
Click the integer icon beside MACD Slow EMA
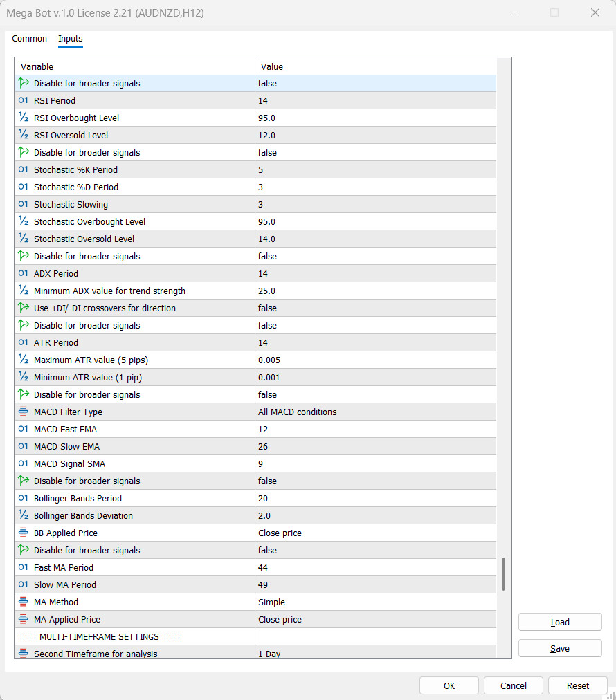click(x=24, y=446)
